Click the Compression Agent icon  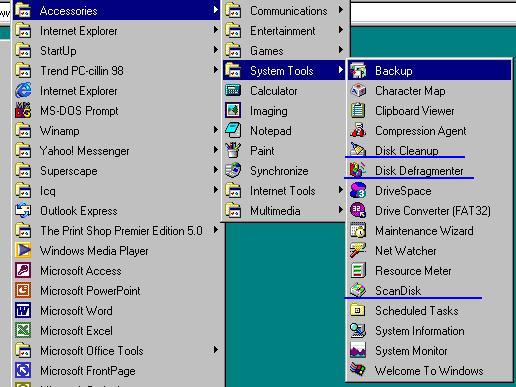point(358,131)
